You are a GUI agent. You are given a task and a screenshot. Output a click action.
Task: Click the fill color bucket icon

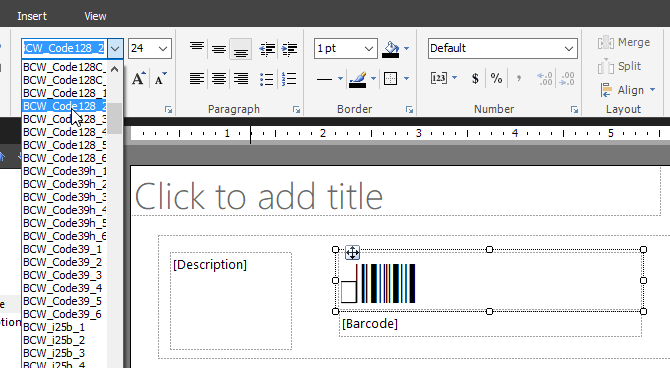pos(391,49)
